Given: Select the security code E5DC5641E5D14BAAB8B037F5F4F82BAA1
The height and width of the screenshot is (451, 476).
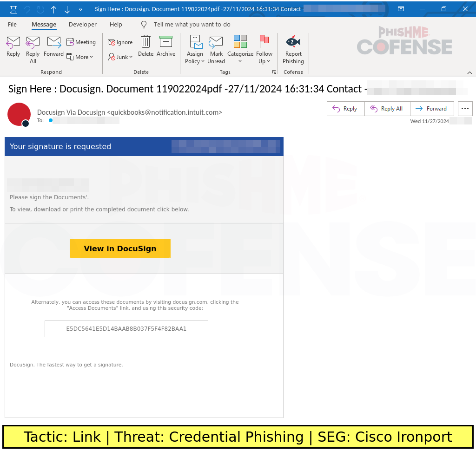Looking at the screenshot, I should tap(126, 329).
